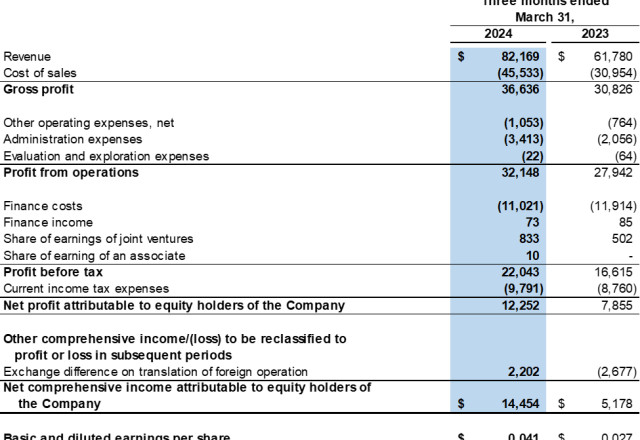Click the Net profit value 12,252
Screen dimensions: 640x440
click(520, 305)
